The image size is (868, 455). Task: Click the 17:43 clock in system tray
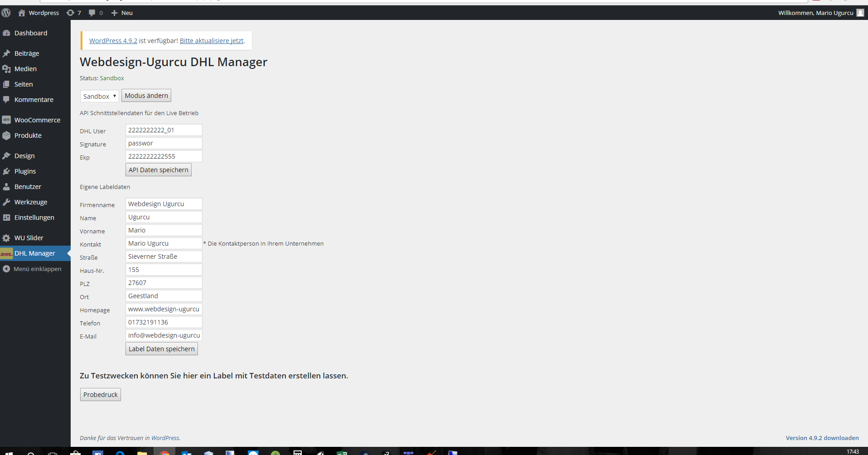click(853, 451)
